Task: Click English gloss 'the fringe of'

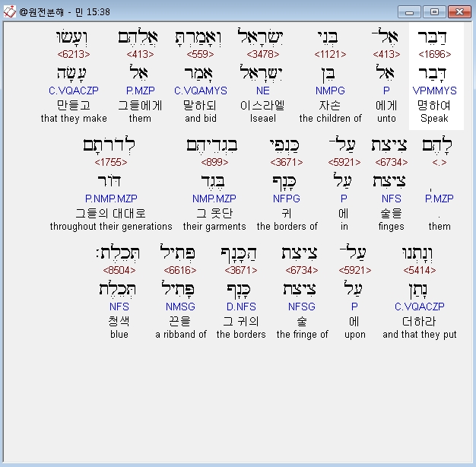Action: click(x=303, y=334)
